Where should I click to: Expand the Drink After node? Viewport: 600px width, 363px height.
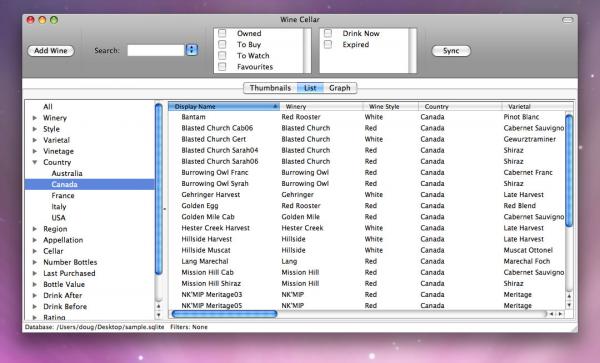(34, 295)
